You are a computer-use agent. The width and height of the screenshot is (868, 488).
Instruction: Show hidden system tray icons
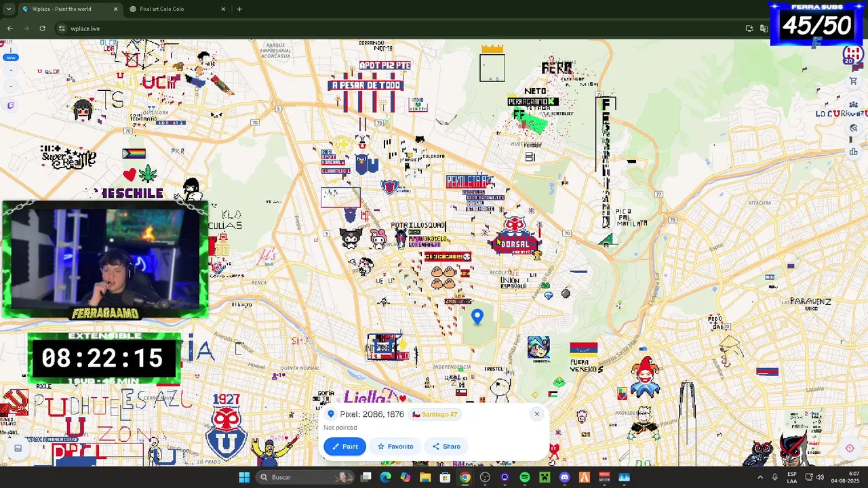click(x=760, y=477)
